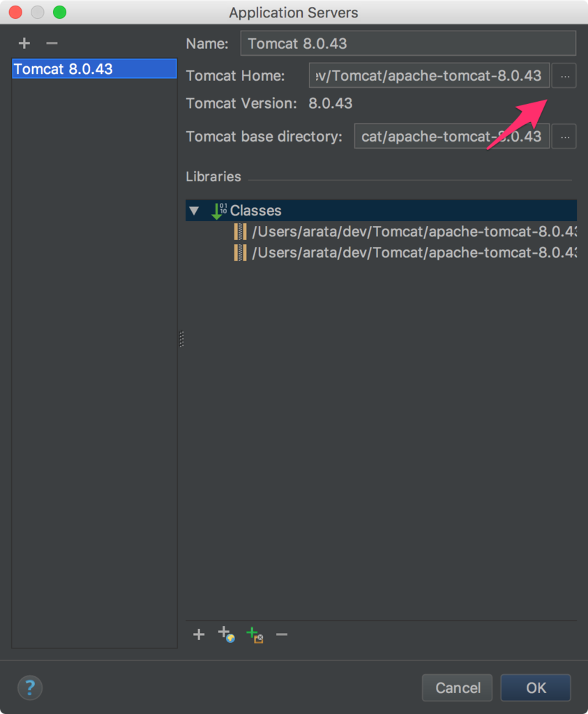Focus the Tomcat base directory field
588x714 pixels.
[x=452, y=137]
